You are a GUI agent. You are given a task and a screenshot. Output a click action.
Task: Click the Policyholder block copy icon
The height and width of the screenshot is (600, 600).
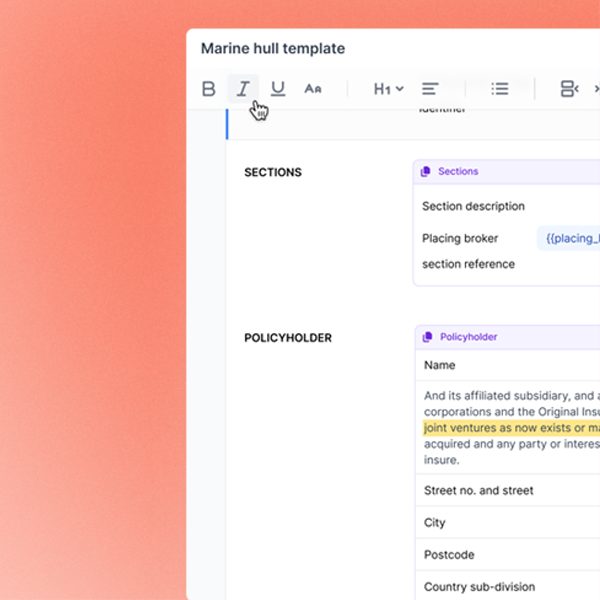click(x=427, y=337)
